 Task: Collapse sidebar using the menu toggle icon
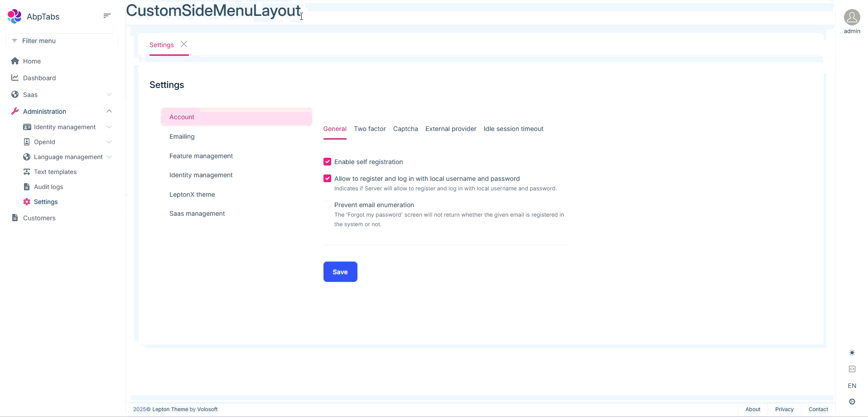click(107, 16)
